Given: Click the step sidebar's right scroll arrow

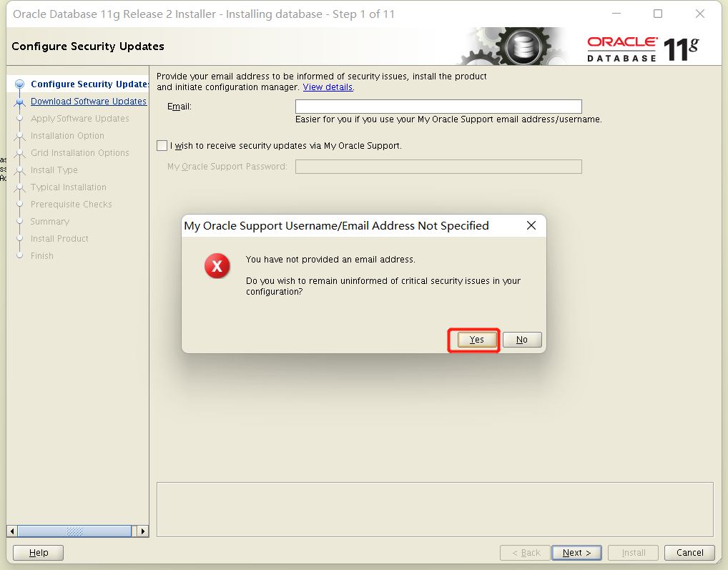Looking at the screenshot, I should (x=143, y=531).
